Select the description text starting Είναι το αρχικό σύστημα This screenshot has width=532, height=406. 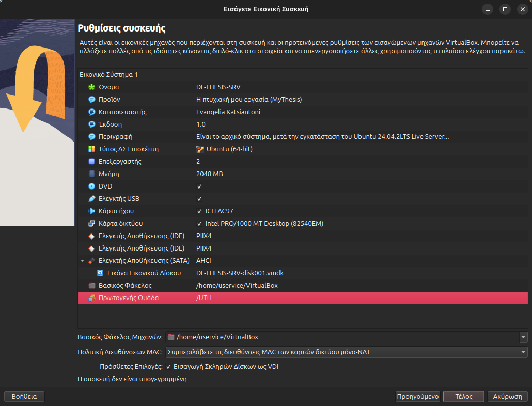tap(322, 137)
